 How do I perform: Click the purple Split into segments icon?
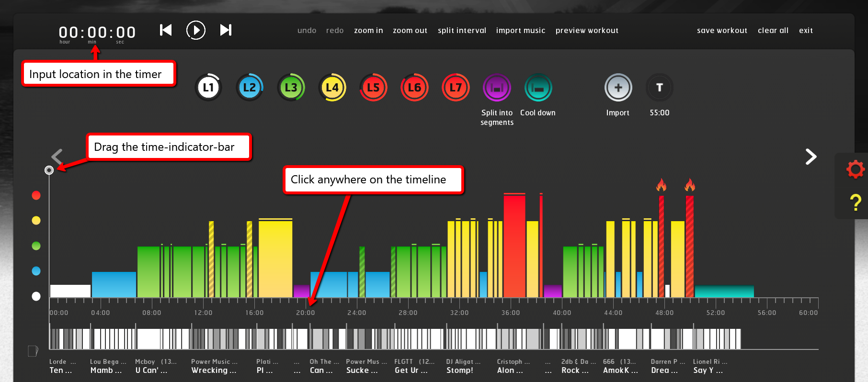coord(497,88)
